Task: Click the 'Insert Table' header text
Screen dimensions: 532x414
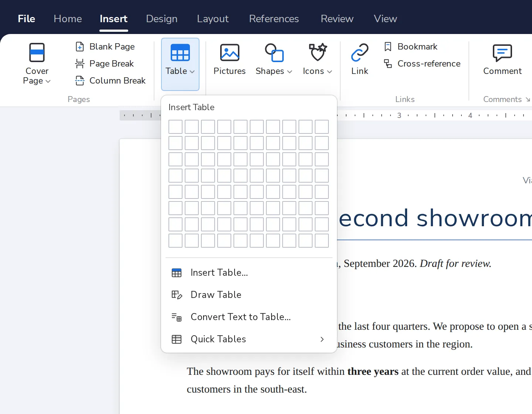Action: [x=191, y=107]
